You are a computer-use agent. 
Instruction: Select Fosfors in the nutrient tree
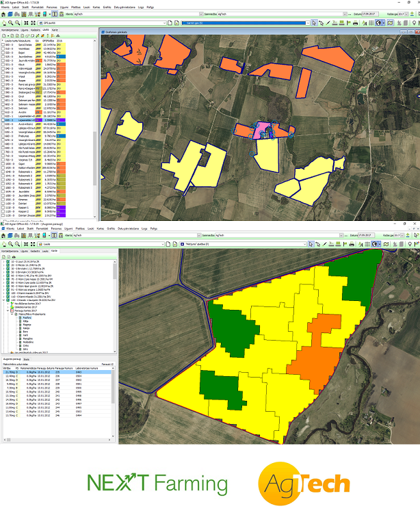tap(27, 317)
